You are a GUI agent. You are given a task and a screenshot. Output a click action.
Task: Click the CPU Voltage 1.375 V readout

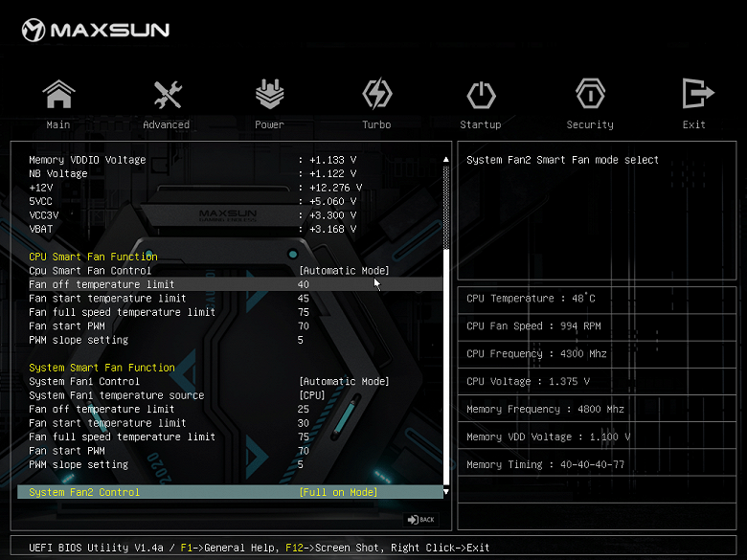point(528,381)
